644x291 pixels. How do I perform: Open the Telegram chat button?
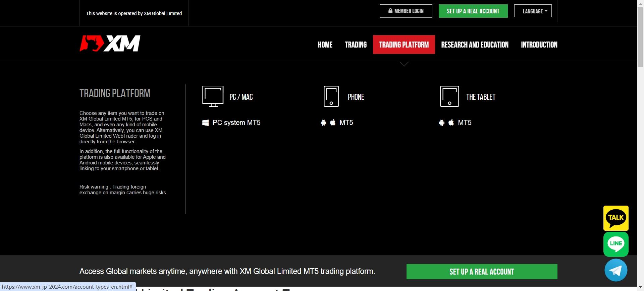[x=616, y=270]
